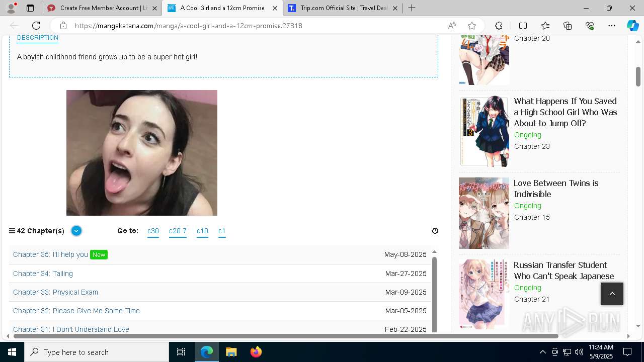Open Collections icon
644x362 pixels.
point(568,26)
